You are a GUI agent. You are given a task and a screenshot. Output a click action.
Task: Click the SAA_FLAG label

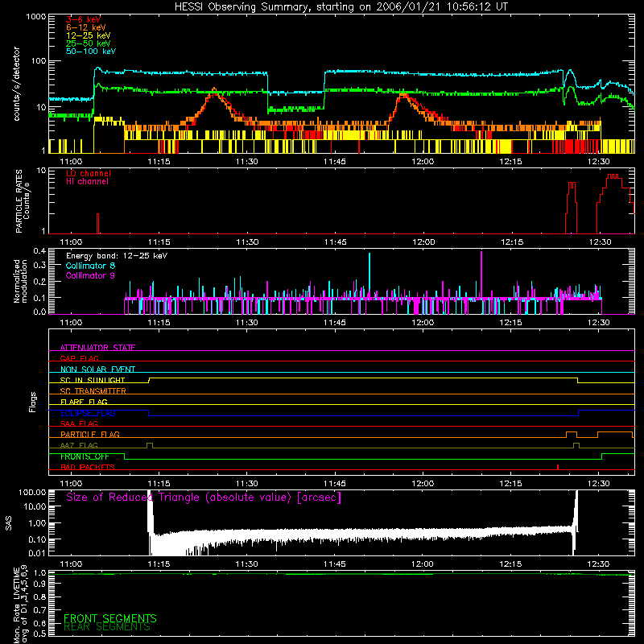[x=79, y=423]
